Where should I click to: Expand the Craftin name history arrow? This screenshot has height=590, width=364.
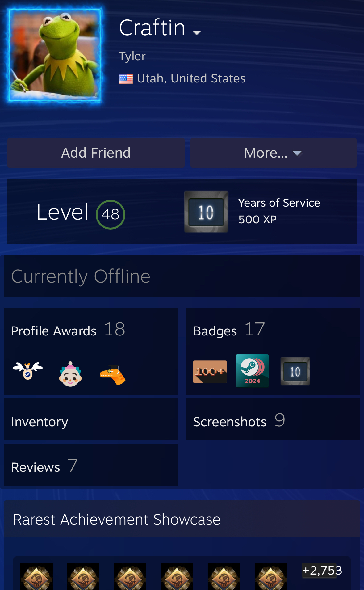pos(197,32)
